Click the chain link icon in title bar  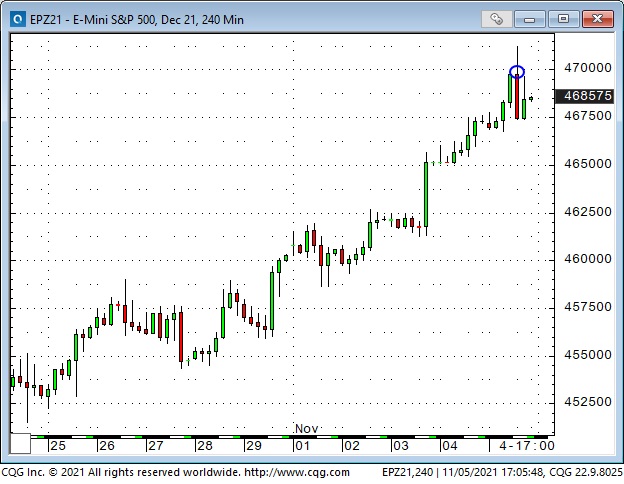click(x=496, y=19)
